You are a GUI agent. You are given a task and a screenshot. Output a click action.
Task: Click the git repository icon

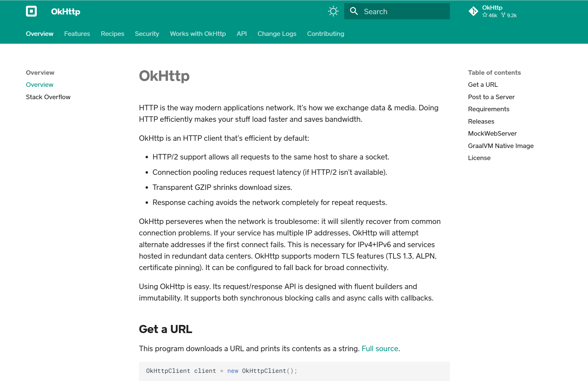click(473, 11)
